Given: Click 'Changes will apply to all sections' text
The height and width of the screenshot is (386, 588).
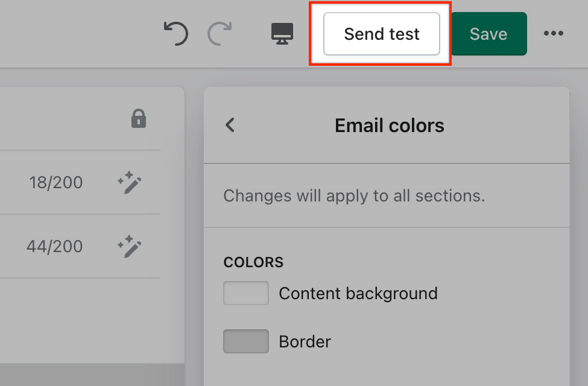Looking at the screenshot, I should point(354,196).
